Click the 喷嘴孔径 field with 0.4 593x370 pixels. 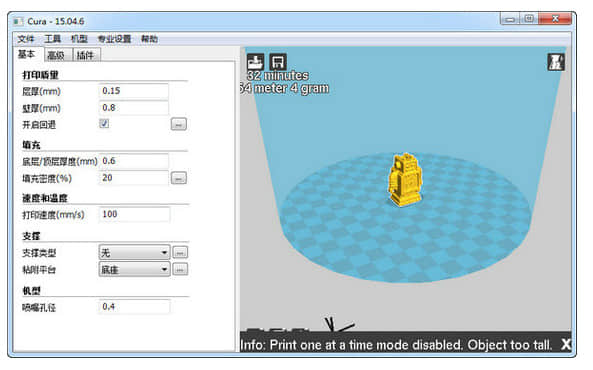point(134,306)
